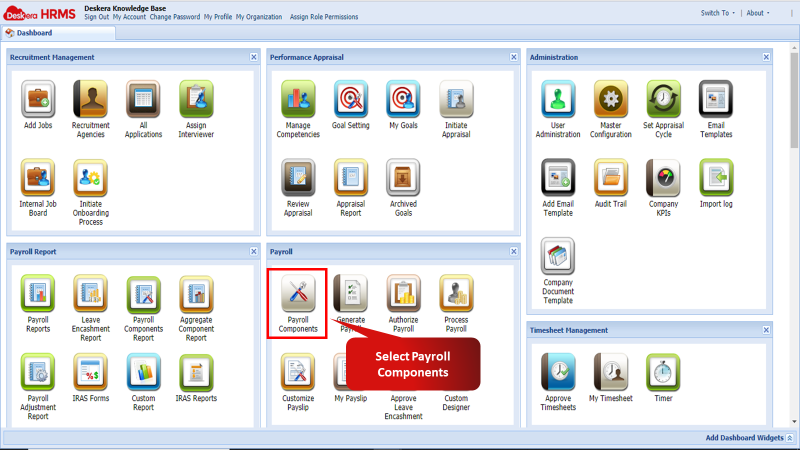The width and height of the screenshot is (800, 450).
Task: Open Internal Job Board
Action: (38, 177)
